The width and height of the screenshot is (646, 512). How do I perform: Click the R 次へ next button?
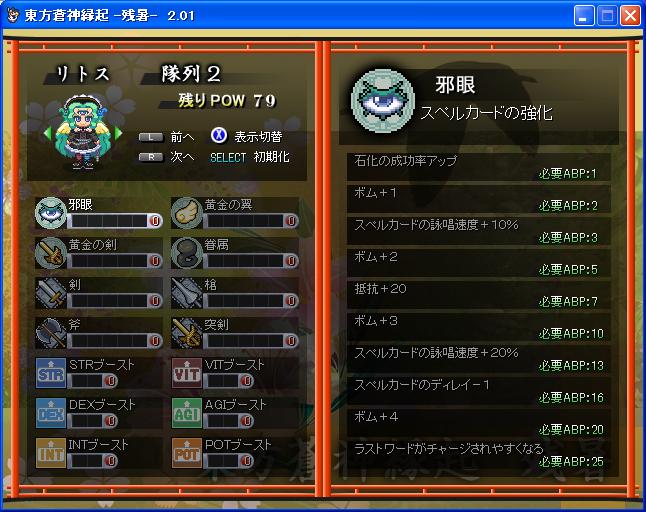pos(167,157)
